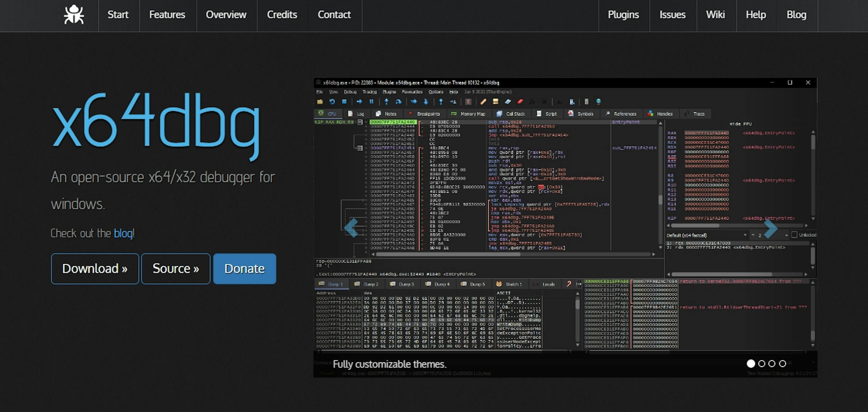
Task: Select the third carousel indicator dot
Action: click(772, 363)
